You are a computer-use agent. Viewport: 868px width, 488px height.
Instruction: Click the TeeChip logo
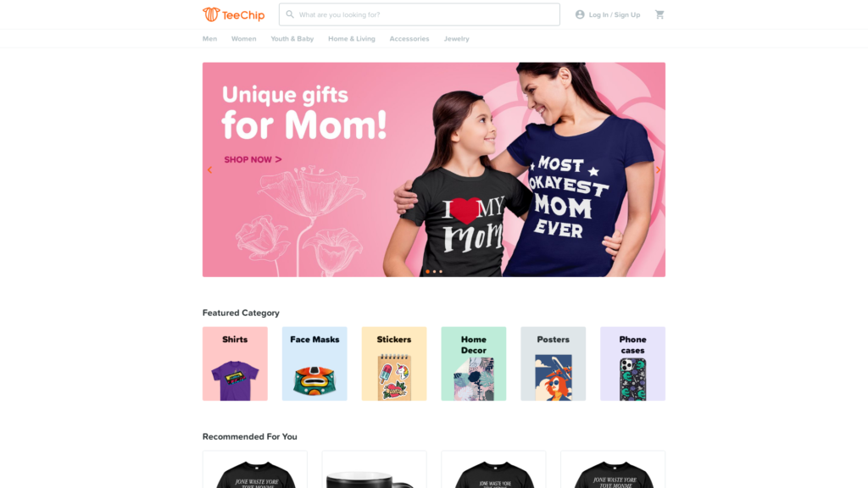[x=234, y=14]
